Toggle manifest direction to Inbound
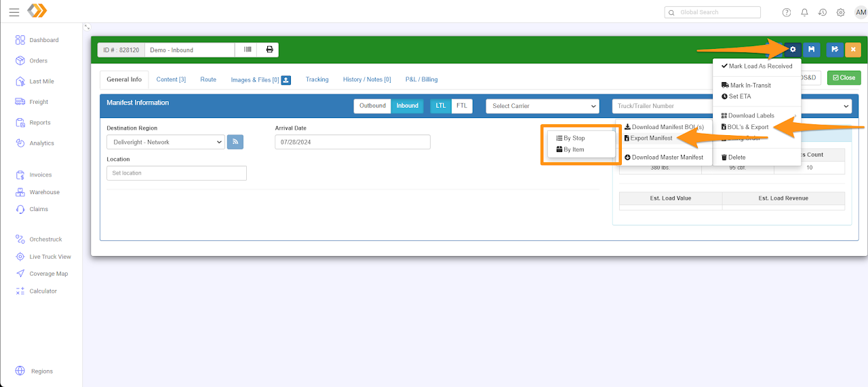This screenshot has width=868, height=387. (408, 106)
